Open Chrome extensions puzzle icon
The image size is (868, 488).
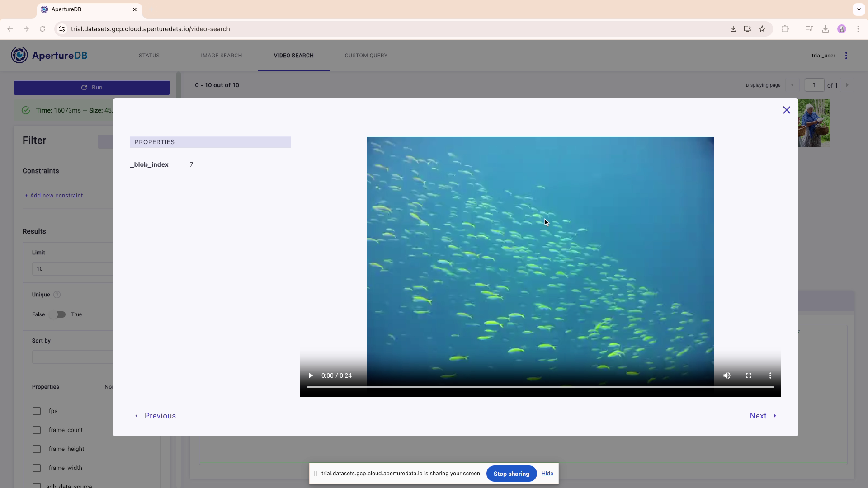pos(785,29)
